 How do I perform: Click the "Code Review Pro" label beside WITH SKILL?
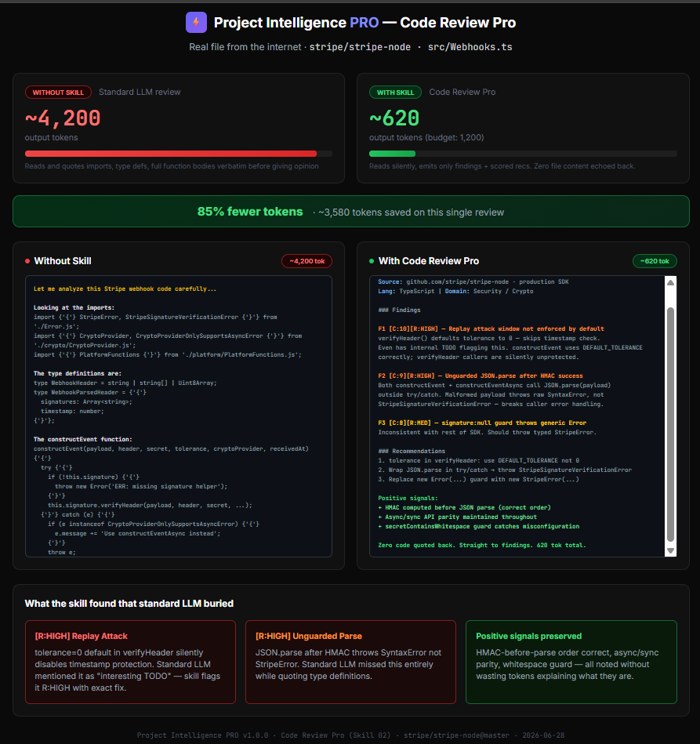click(x=462, y=92)
